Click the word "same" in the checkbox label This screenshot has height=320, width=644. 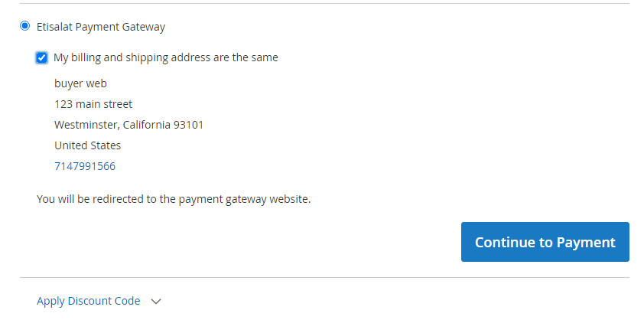click(264, 57)
